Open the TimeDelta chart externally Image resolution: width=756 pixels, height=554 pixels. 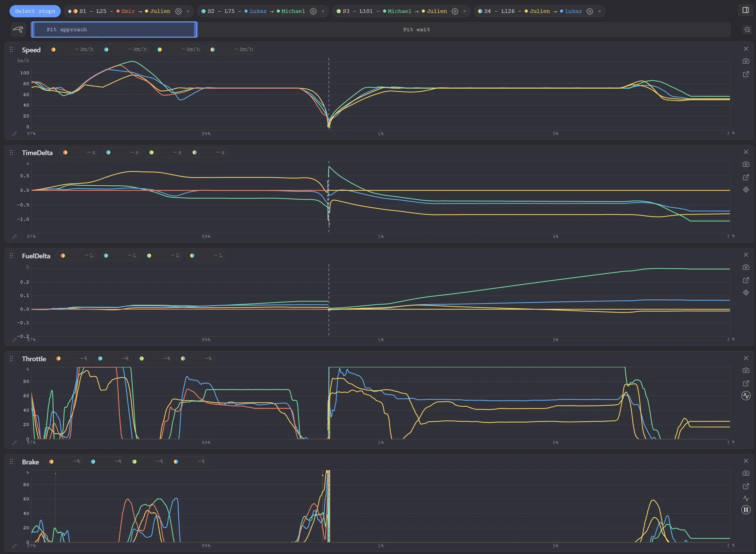[x=746, y=177]
